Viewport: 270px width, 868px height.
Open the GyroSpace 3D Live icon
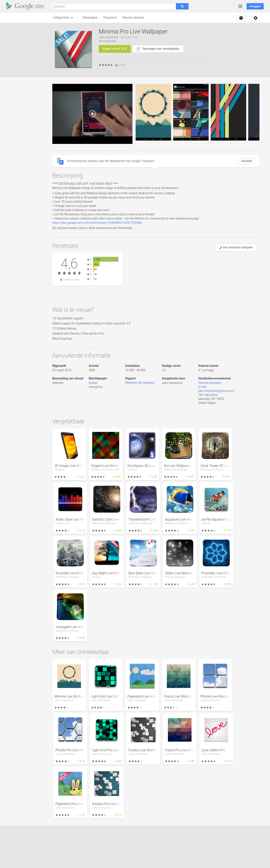(142, 445)
